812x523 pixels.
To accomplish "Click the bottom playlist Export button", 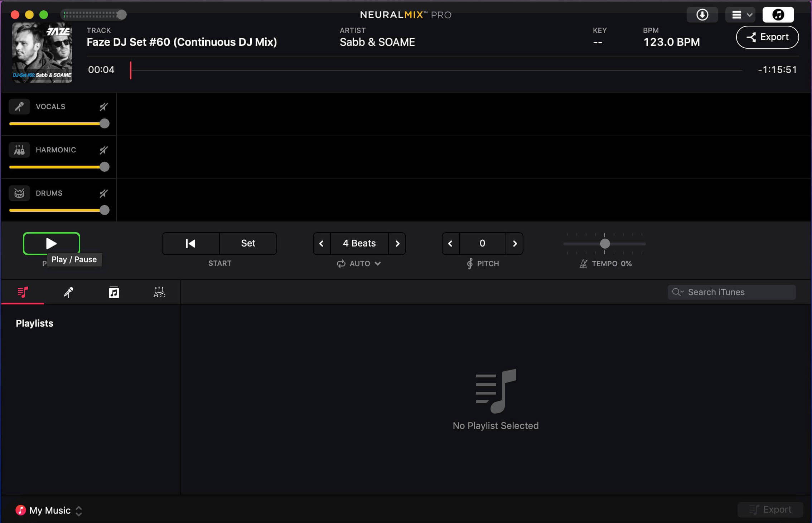I will point(770,510).
